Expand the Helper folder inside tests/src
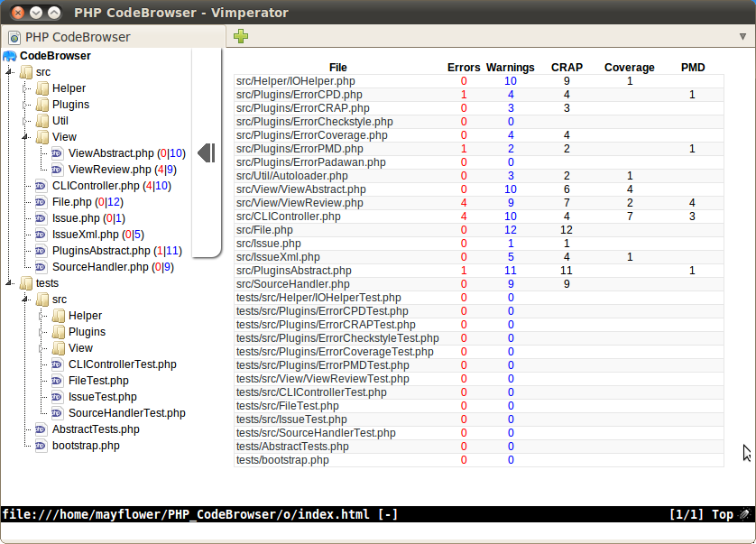Image resolution: width=756 pixels, height=544 pixels. pyautogui.click(x=41, y=316)
